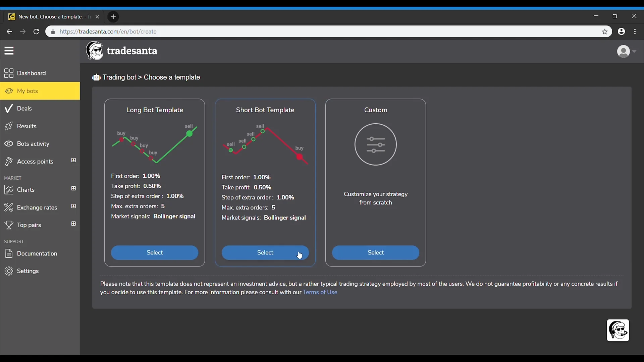Image resolution: width=644 pixels, height=362 pixels.
Task: Select the Short Bot Template
Action: pos(265,252)
